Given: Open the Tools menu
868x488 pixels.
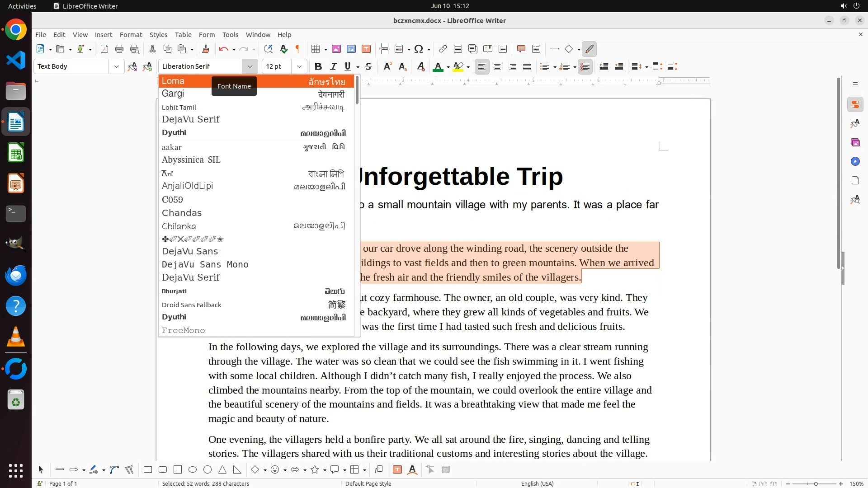Looking at the screenshot, I should (230, 35).
